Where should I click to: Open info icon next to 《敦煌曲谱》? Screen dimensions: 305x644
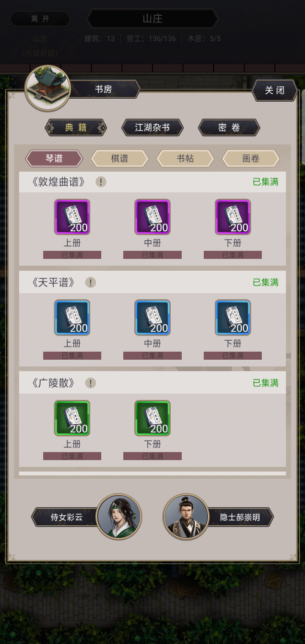pyautogui.click(x=101, y=182)
